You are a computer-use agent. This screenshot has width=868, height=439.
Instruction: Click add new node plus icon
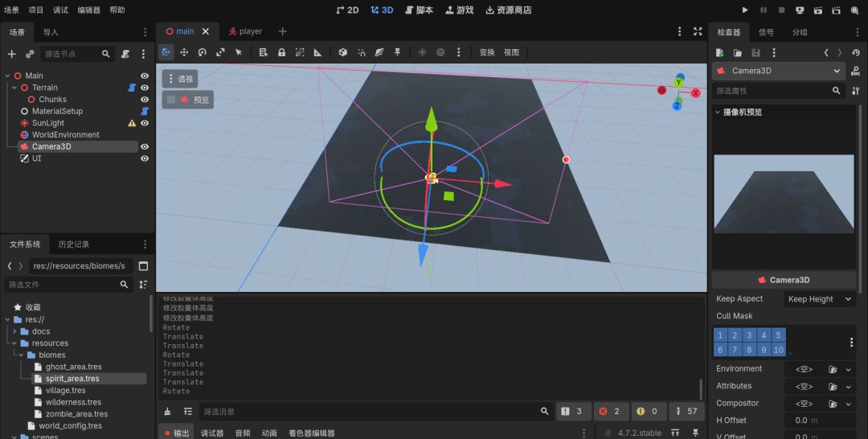[x=11, y=54]
